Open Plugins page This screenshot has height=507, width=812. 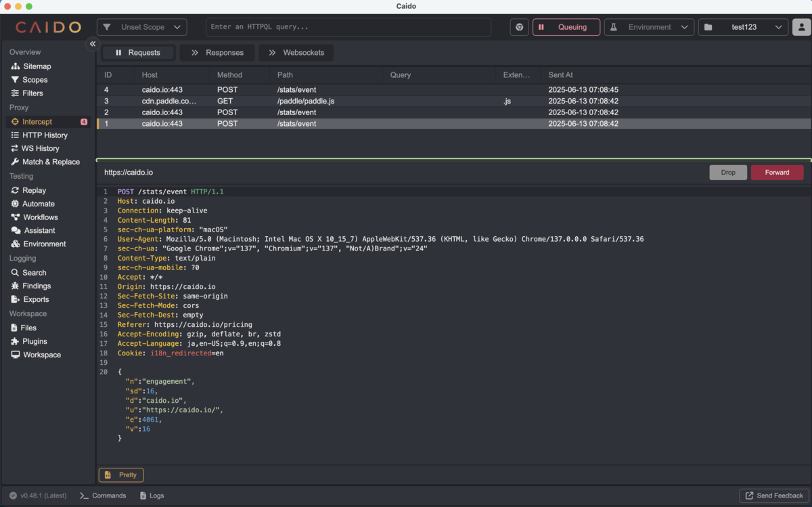29,341
